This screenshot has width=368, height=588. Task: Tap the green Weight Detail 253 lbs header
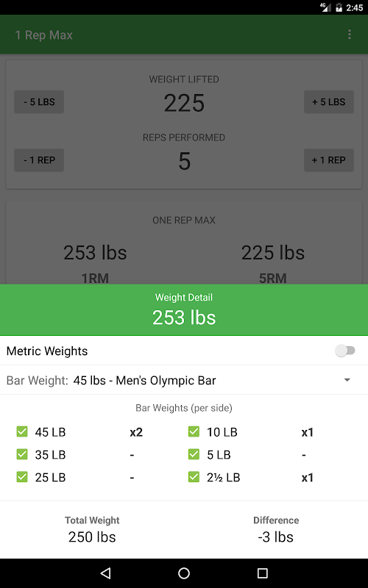point(184,309)
